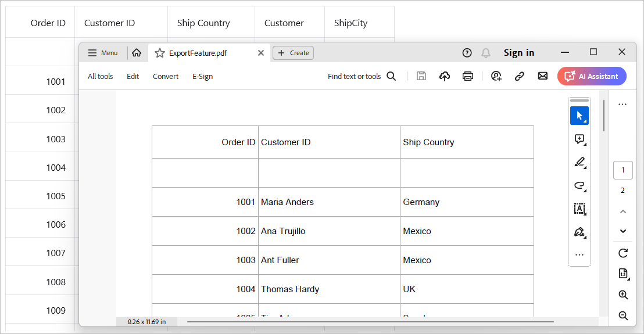The width and height of the screenshot is (644, 334).
Task: Click the AI Assistant button
Action: [x=592, y=76]
